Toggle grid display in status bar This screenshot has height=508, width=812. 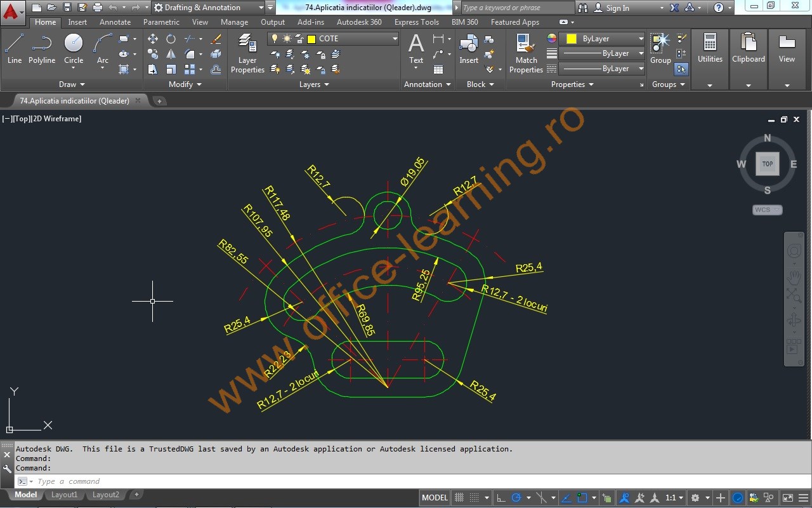(459, 498)
